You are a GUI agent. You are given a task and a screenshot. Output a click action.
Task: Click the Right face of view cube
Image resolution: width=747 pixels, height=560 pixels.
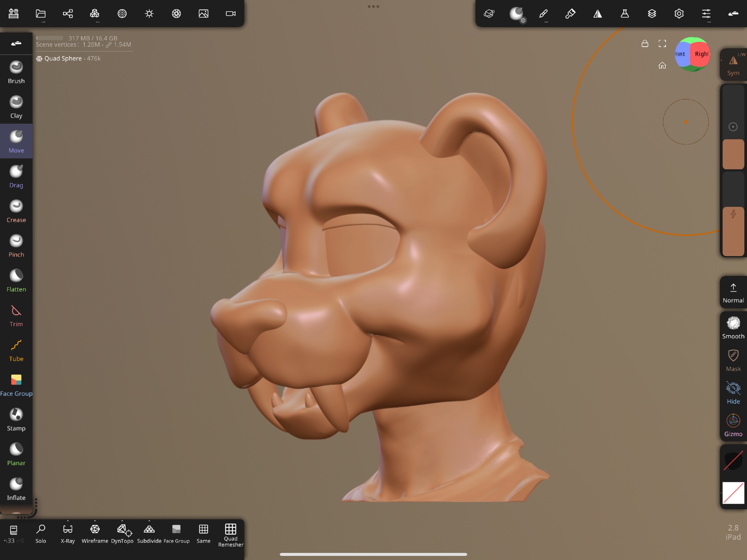coord(701,54)
